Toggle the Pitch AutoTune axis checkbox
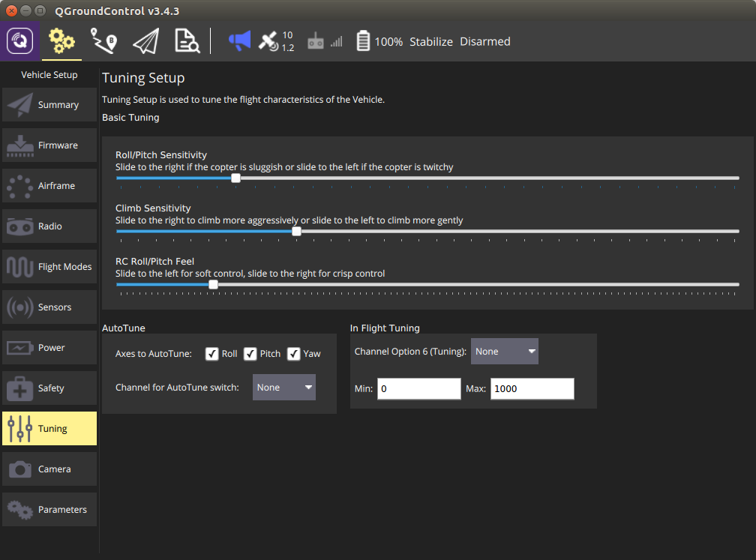Viewport: 756px width, 560px height. (250, 354)
